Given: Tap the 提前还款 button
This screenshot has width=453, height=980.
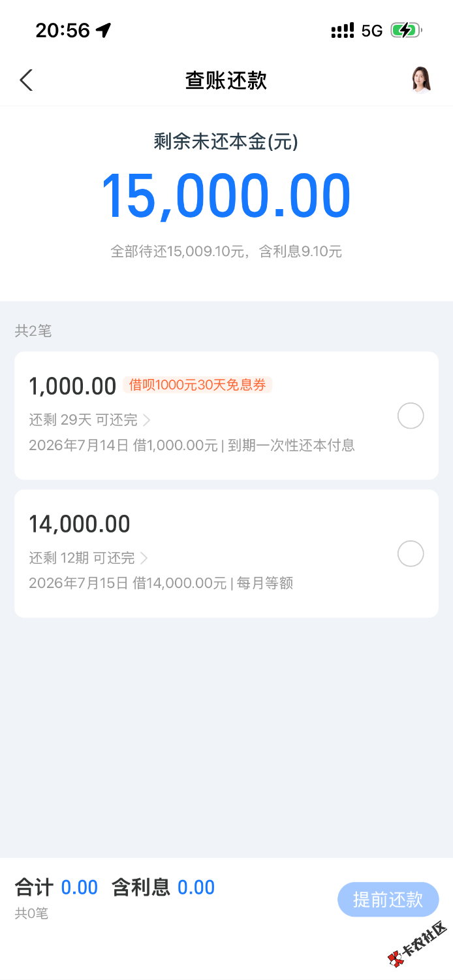Looking at the screenshot, I should tap(388, 900).
